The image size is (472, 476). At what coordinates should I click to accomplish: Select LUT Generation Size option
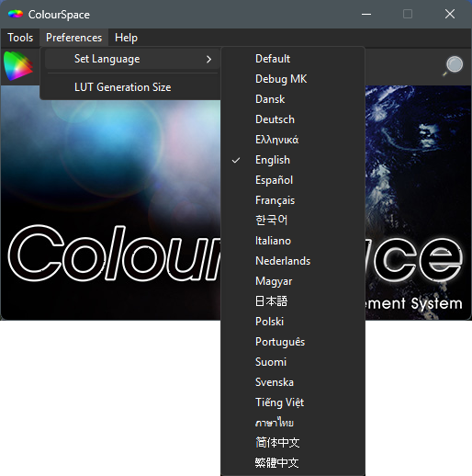132,87
